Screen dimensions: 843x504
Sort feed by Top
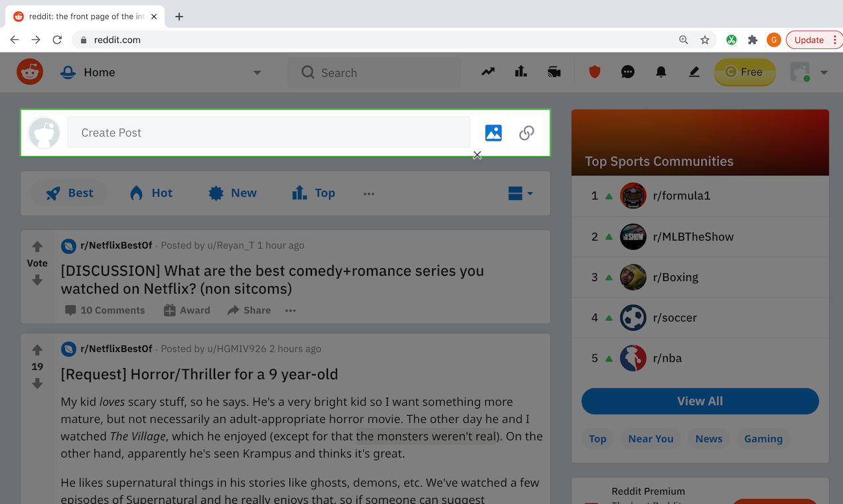(313, 193)
